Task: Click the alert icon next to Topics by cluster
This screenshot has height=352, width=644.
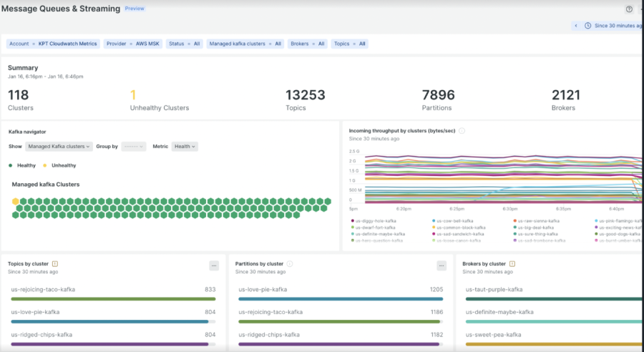Action: (55, 264)
